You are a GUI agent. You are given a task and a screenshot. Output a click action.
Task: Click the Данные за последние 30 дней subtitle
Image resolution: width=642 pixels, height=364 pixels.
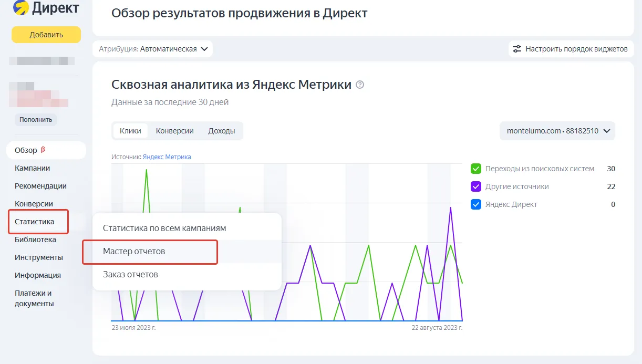click(x=170, y=102)
